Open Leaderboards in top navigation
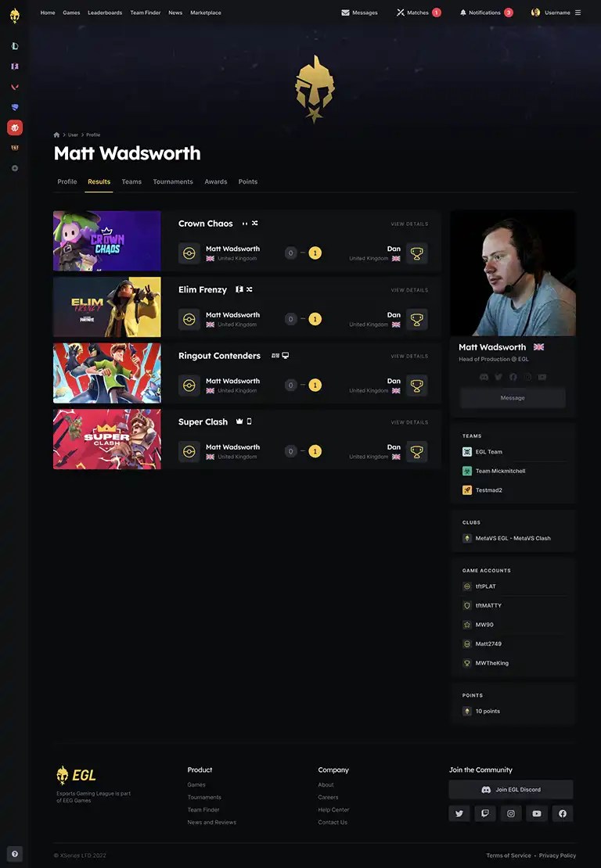Viewport: 601px width, 868px height. [x=105, y=13]
